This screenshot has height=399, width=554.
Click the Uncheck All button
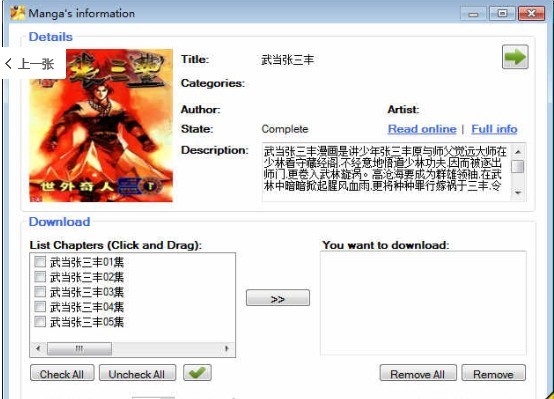pos(137,373)
